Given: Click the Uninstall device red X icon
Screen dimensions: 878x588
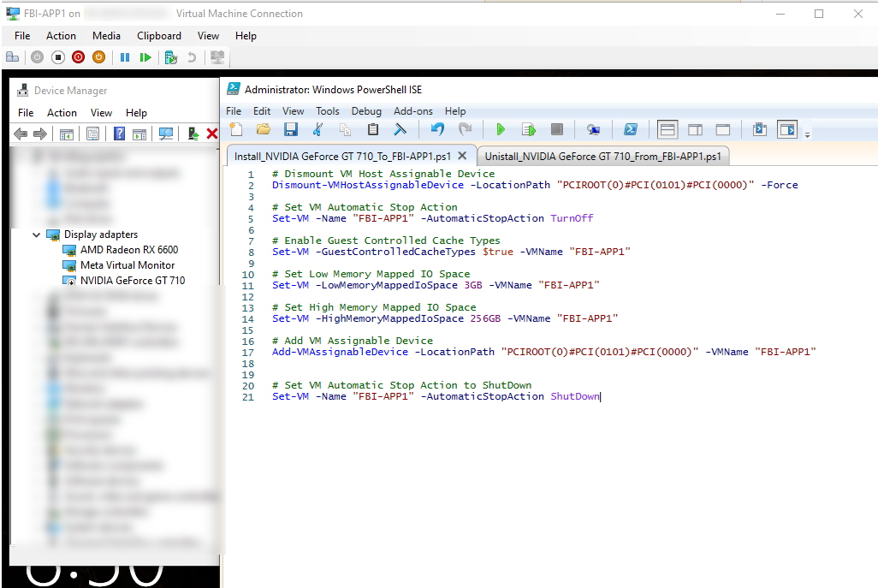Looking at the screenshot, I should [211, 134].
